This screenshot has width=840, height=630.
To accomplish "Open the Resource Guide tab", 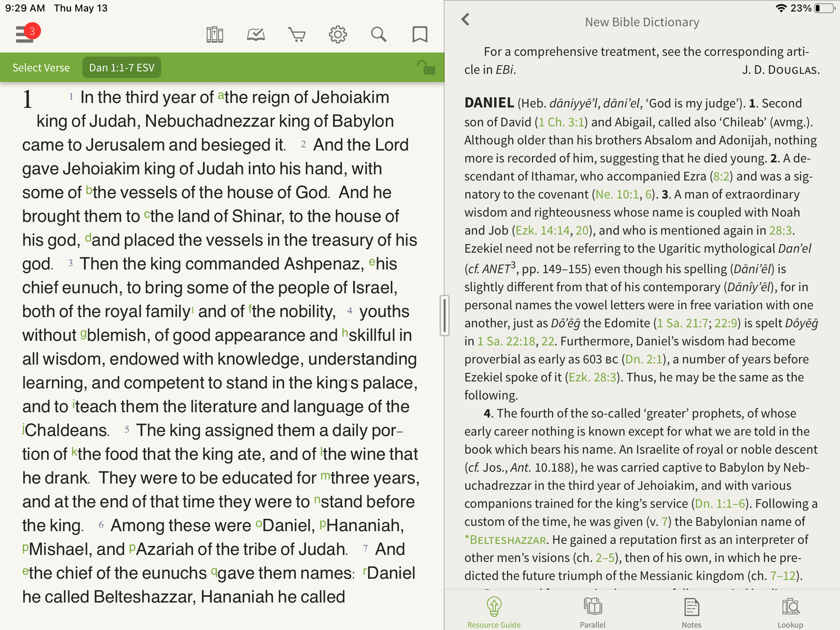I will tap(494, 613).
